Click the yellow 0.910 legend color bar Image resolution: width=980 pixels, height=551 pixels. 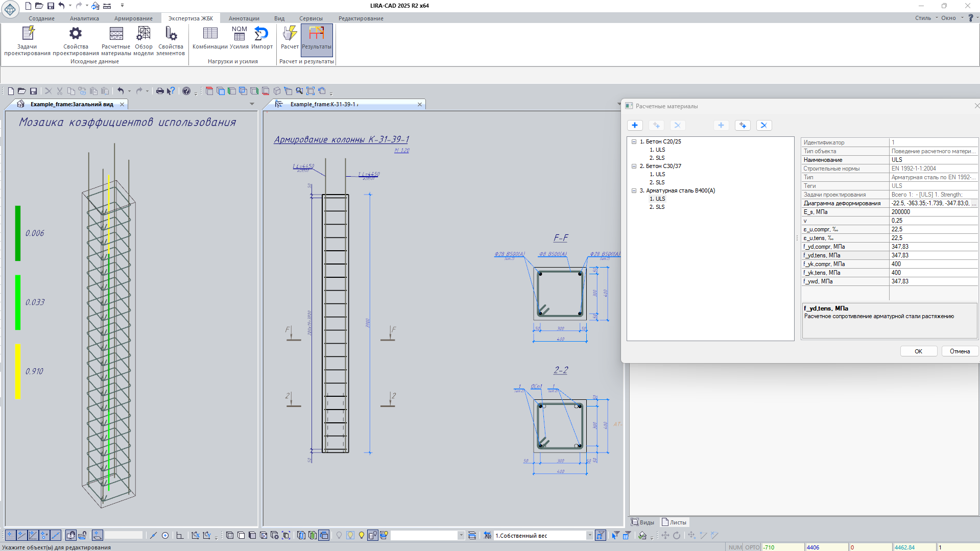pos(18,371)
